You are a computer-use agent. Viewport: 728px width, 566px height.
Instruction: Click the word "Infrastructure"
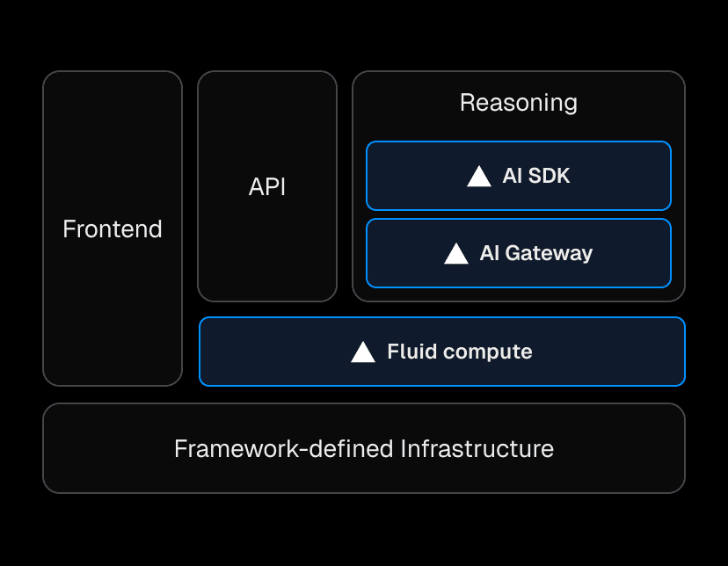(477, 449)
